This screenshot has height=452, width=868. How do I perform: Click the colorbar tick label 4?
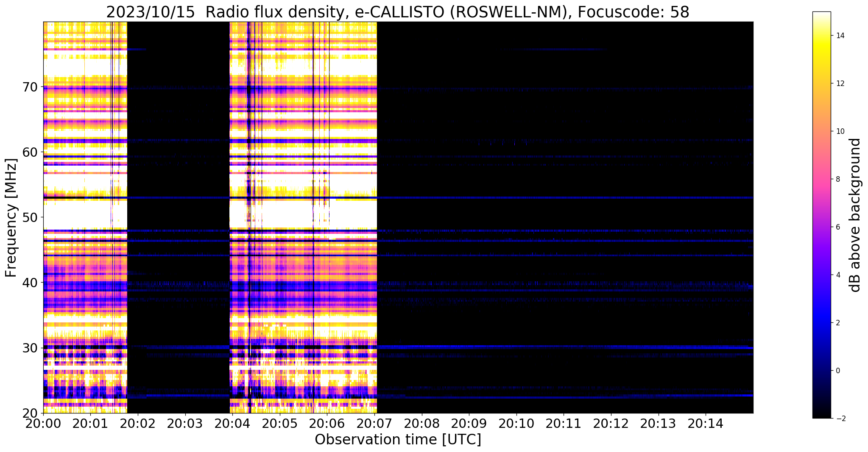(837, 275)
